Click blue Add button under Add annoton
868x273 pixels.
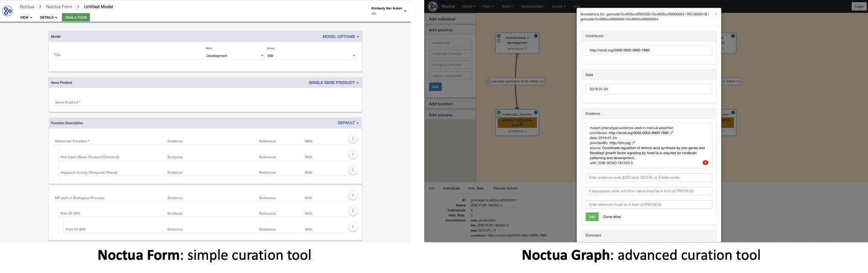(x=435, y=87)
